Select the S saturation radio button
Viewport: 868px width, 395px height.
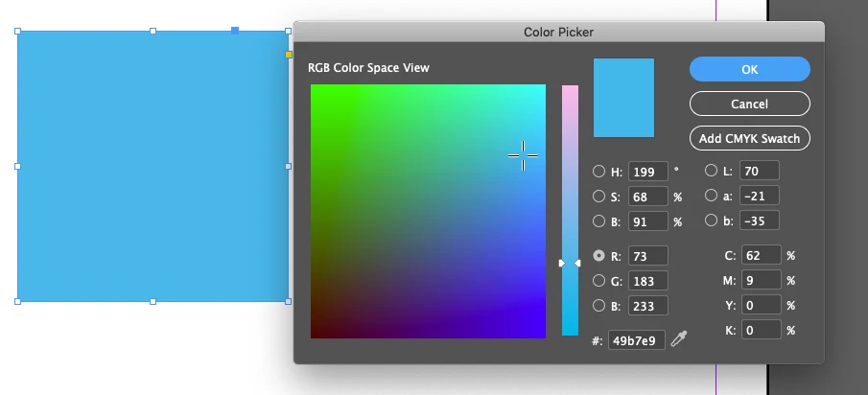pyautogui.click(x=598, y=196)
